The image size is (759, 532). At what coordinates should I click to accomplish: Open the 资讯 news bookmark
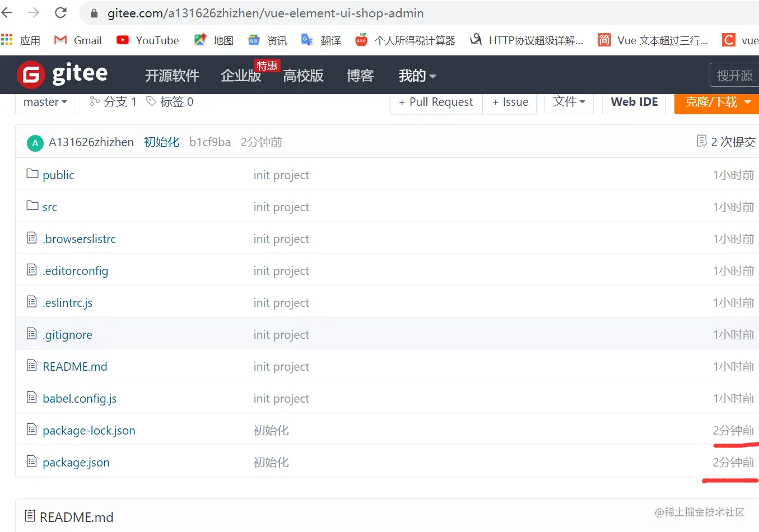[x=268, y=40]
